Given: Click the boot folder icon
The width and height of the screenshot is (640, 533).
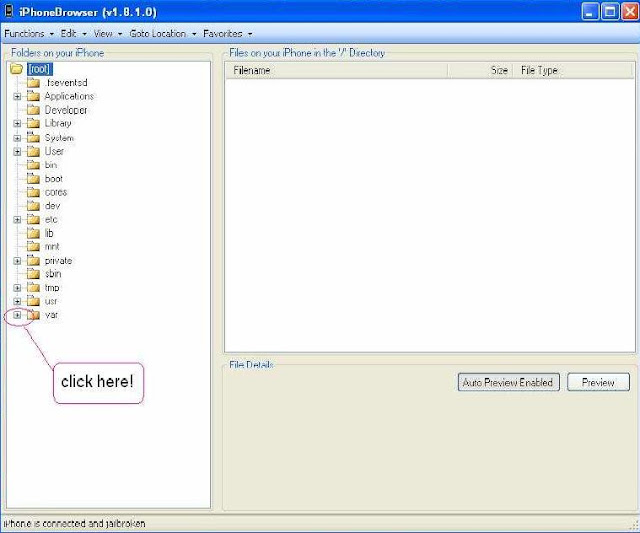Looking at the screenshot, I should [33, 179].
